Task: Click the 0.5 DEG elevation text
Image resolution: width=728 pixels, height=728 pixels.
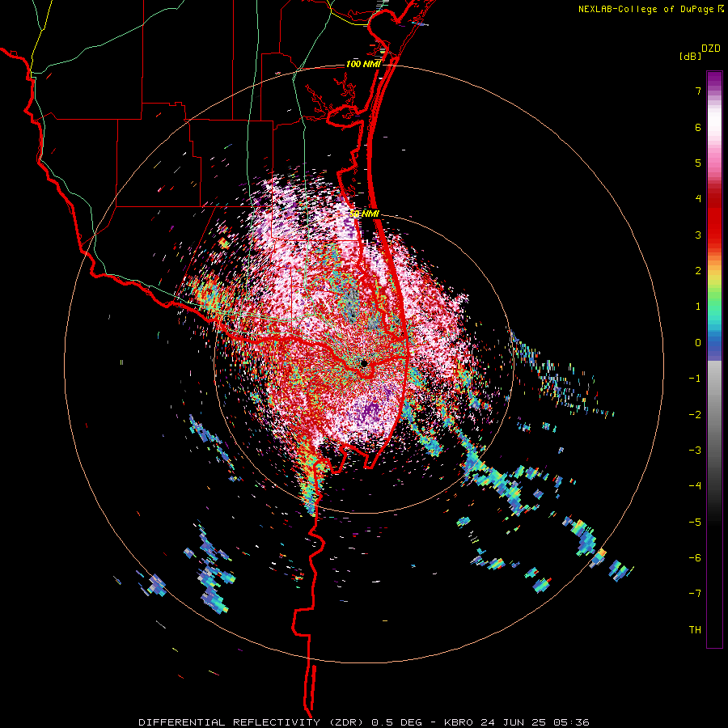Action: click(396, 722)
